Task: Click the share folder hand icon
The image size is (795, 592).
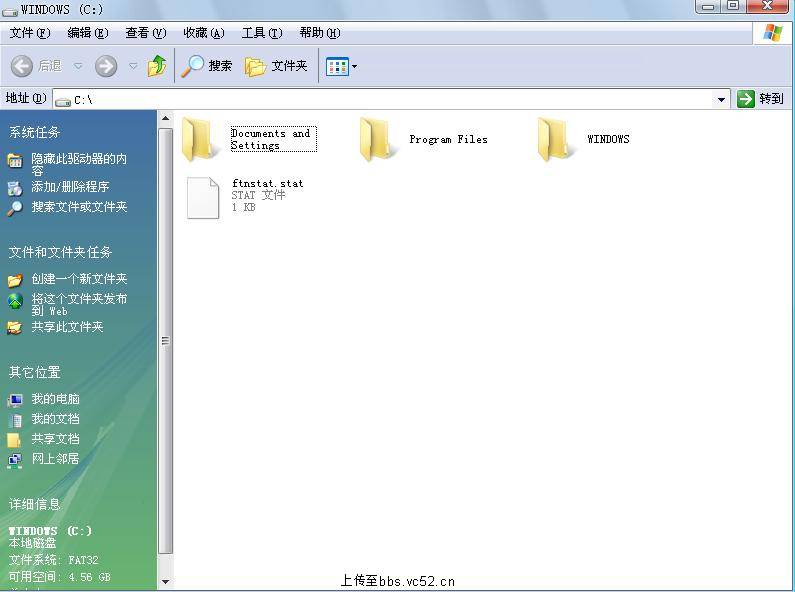Action: tap(15, 328)
